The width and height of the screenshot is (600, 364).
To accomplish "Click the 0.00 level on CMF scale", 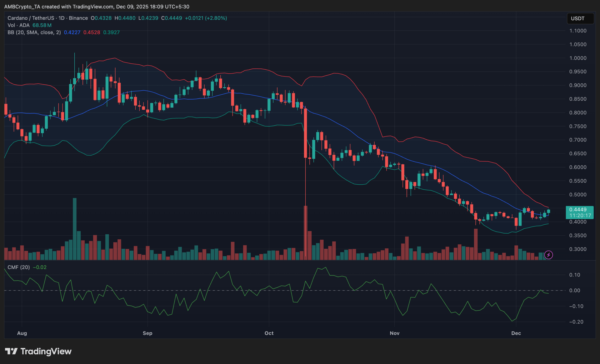I will click(x=574, y=291).
